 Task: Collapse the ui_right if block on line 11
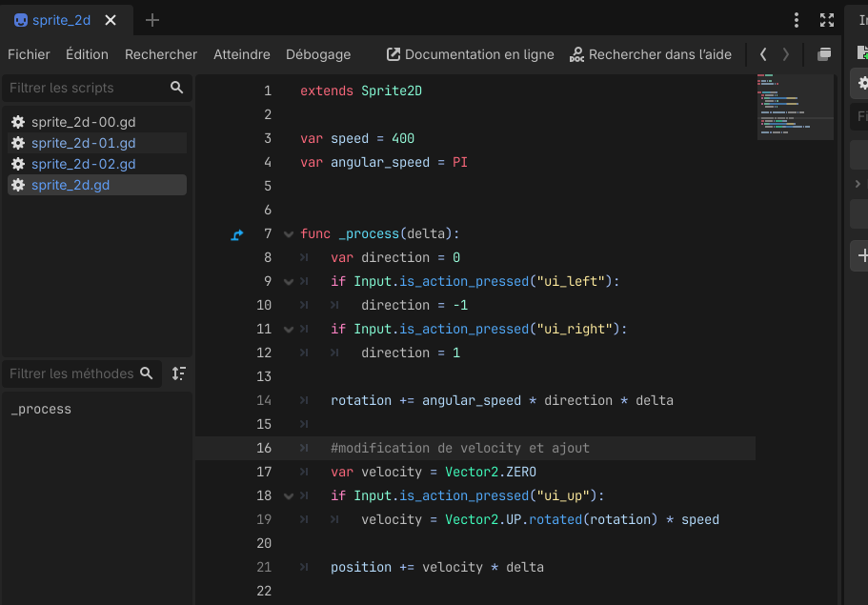pos(289,330)
